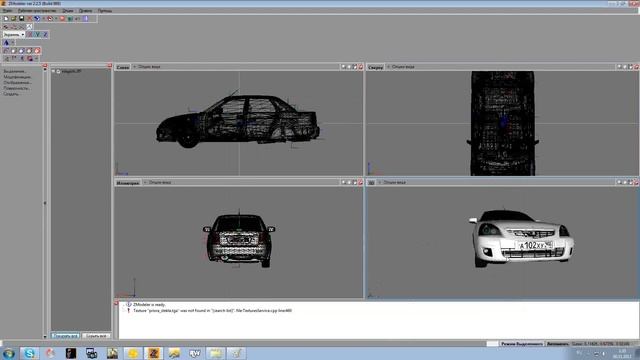Expand Модификация commands group
Viewport: 640px width, 360px height.
pos(18,77)
